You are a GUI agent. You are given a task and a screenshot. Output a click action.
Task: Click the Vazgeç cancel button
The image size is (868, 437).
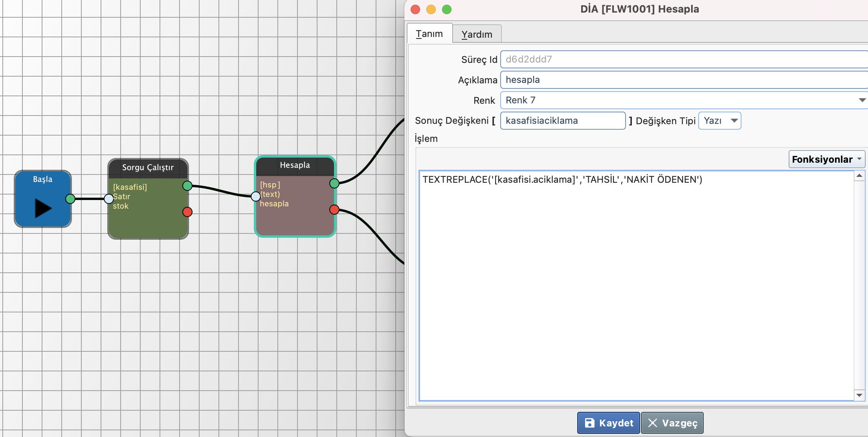point(672,423)
